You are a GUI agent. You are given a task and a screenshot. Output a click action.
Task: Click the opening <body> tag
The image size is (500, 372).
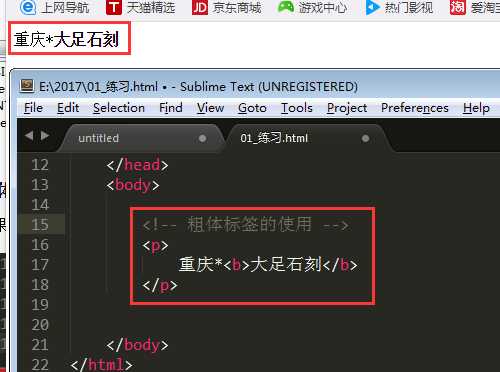pyautogui.click(x=133, y=185)
